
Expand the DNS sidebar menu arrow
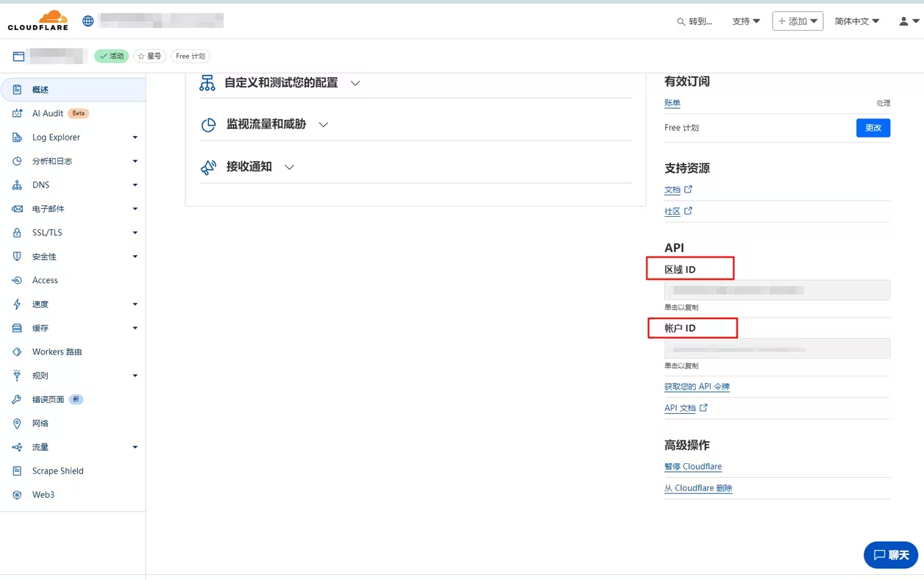tap(135, 185)
